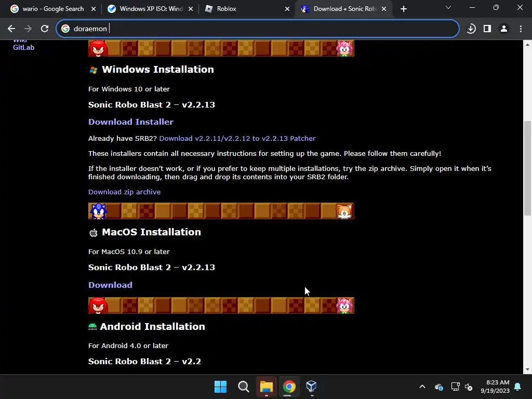Open File Explorer from the taskbar
The height and width of the screenshot is (399, 532).
(x=267, y=387)
